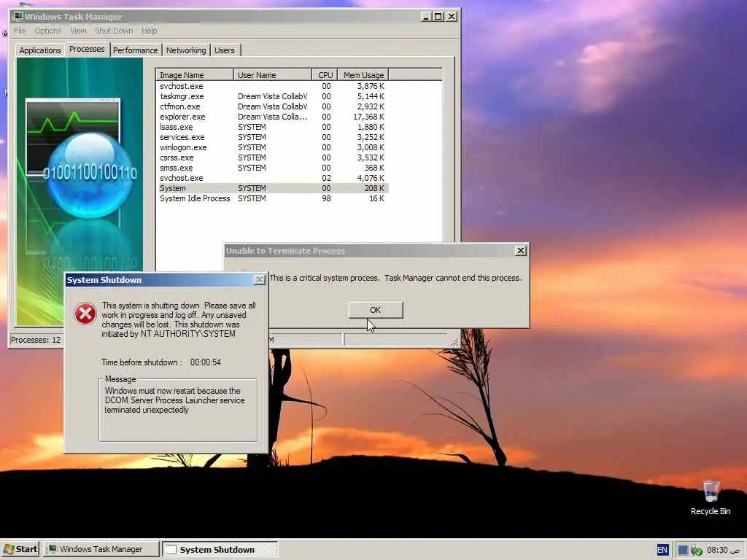
Task: Click the 98 CPU value of System Idle Process
Action: coord(326,198)
